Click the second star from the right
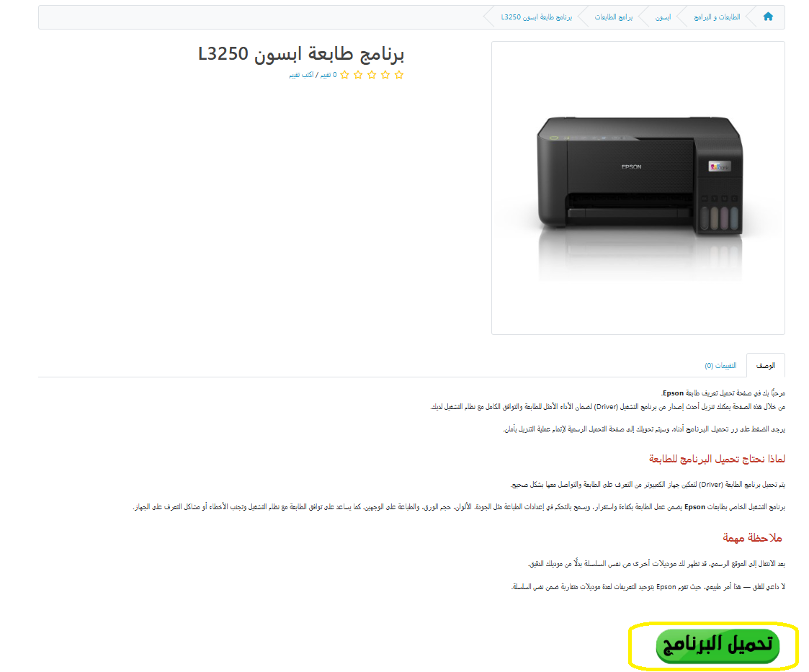This screenshot has height=672, width=809. 385,75
